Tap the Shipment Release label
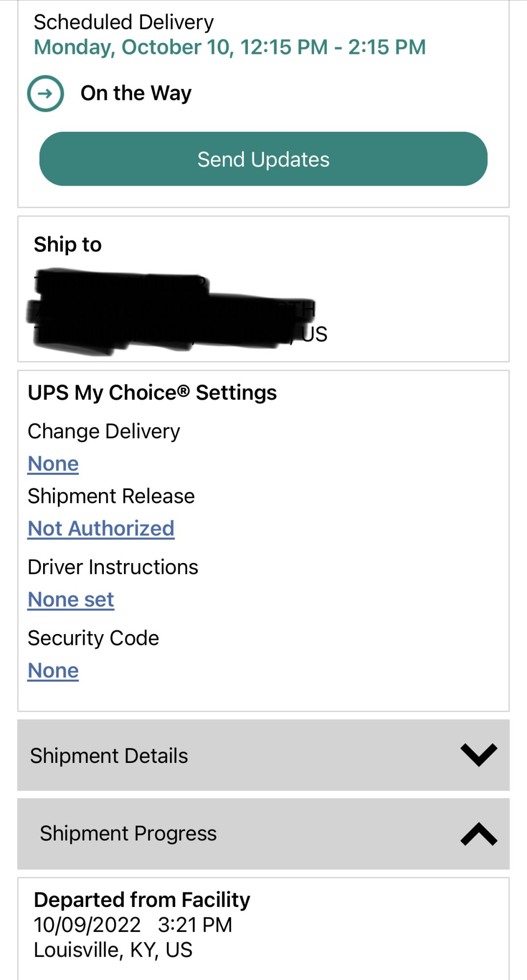The width and height of the screenshot is (527, 980). coord(111,496)
